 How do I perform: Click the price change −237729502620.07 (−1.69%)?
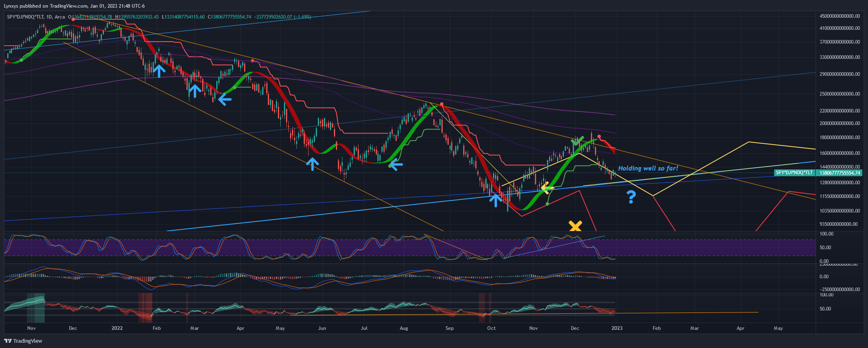tap(283, 17)
